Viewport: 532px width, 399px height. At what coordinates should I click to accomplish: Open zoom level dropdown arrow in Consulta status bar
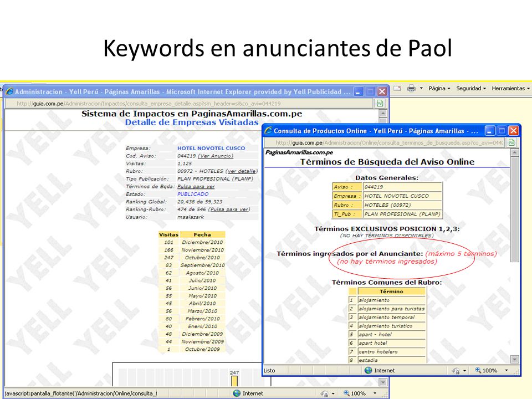point(507,370)
